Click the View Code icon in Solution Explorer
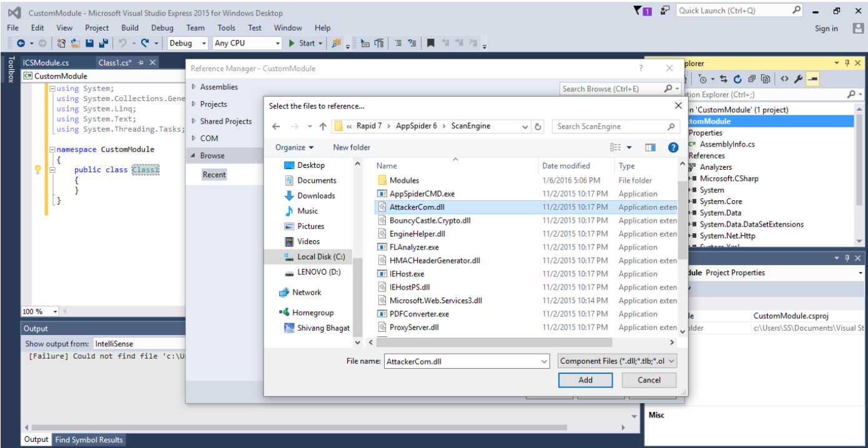Screen dimensions: 868x448 [x=784, y=79]
